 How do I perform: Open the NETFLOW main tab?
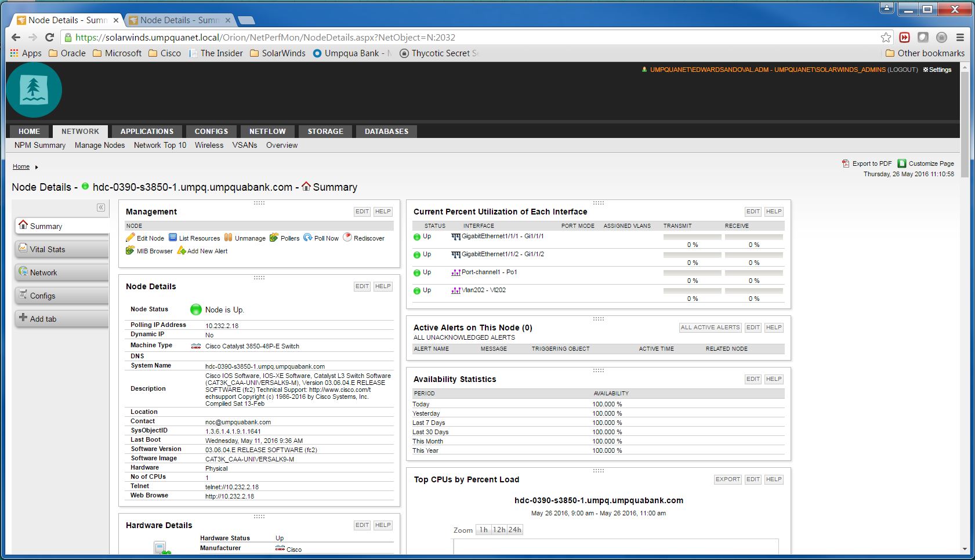tap(267, 132)
